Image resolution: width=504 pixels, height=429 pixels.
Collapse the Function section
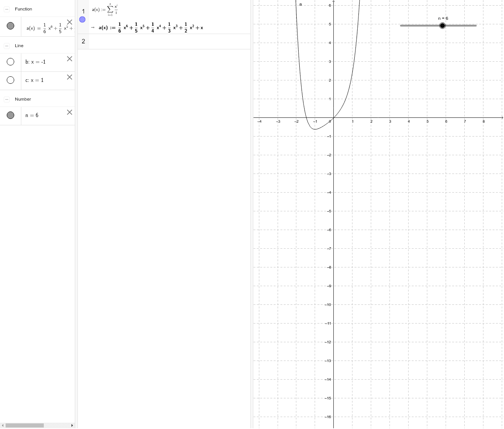pyautogui.click(x=7, y=9)
